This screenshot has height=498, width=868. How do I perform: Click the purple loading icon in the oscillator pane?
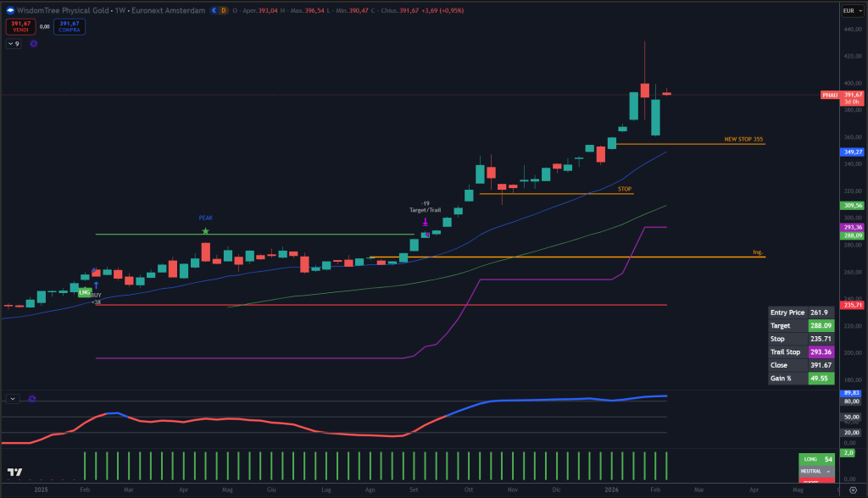click(31, 398)
